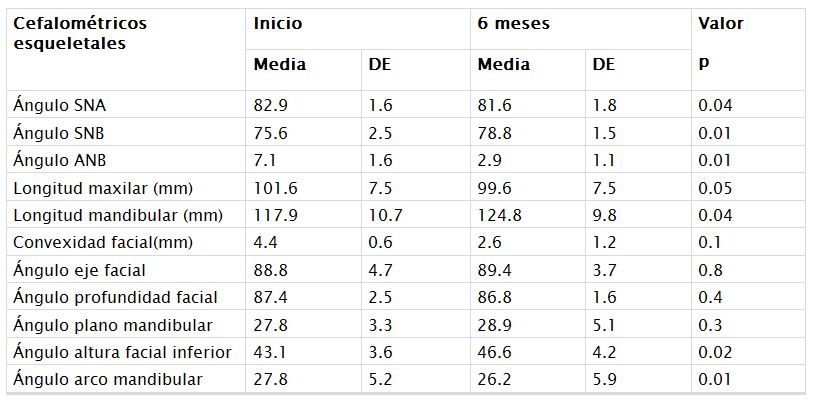Viewport: 815px width, 401px height.
Task: Select the "Longitud maxilar (mm)" row label
Action: (103, 188)
